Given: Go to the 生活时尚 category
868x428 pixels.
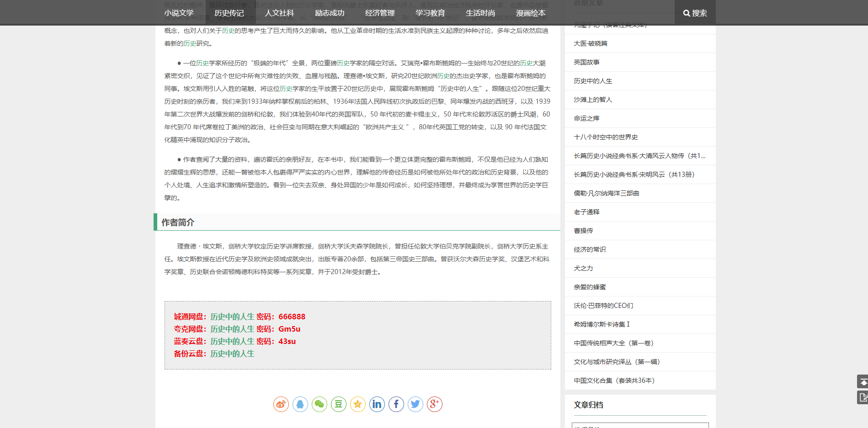Looking at the screenshot, I should [x=480, y=13].
